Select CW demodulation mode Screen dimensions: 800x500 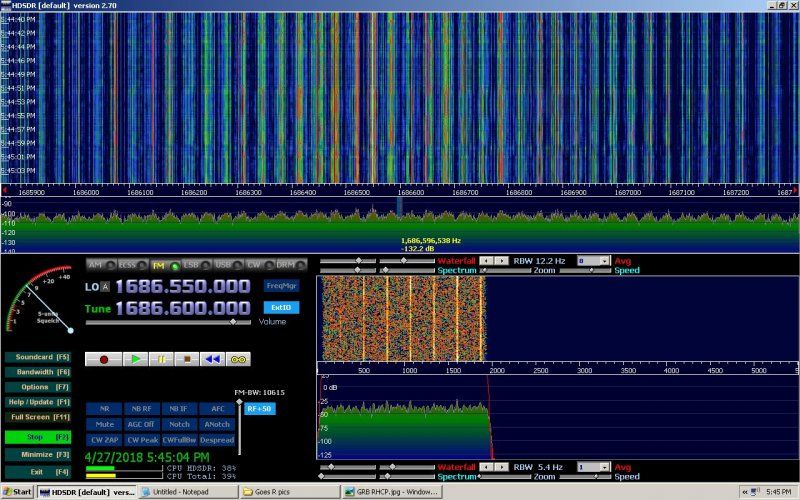[x=260, y=265]
